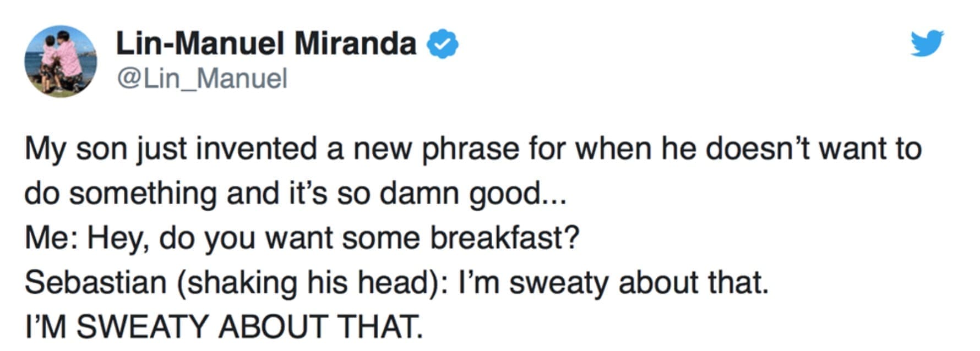
Task: Click the tweet line starting "My son just invented"
Action: pyautogui.click(x=472, y=149)
